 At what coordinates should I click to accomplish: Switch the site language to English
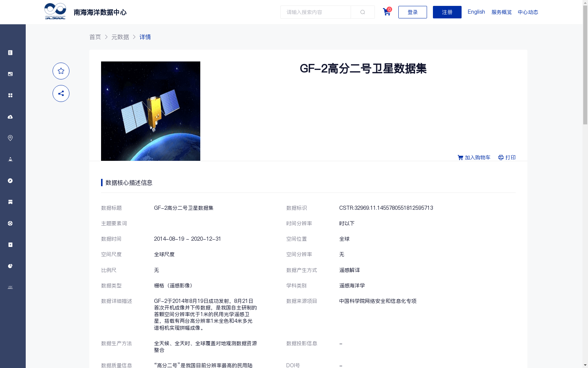pyautogui.click(x=476, y=12)
